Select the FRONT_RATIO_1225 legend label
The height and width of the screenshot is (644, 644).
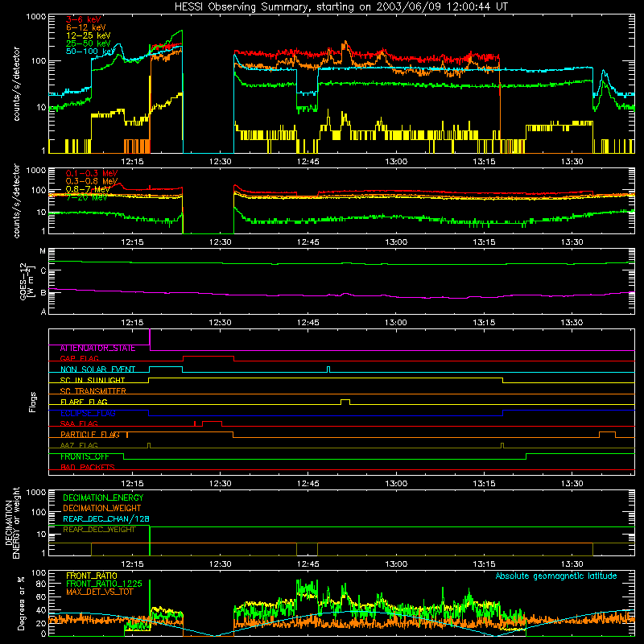(104, 584)
